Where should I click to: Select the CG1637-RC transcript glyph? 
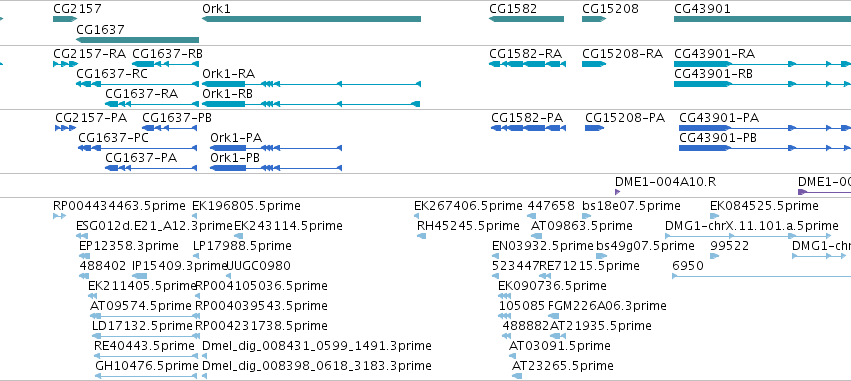(137, 84)
